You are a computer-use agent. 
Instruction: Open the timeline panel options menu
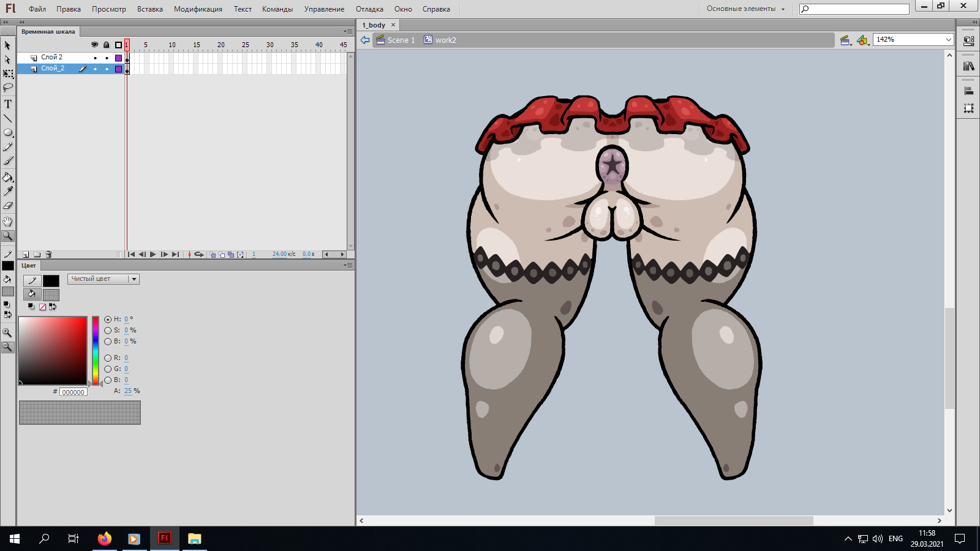[348, 31]
